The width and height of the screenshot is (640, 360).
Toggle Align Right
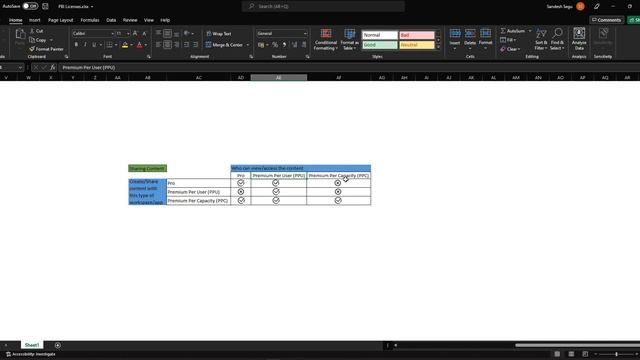coord(177,45)
